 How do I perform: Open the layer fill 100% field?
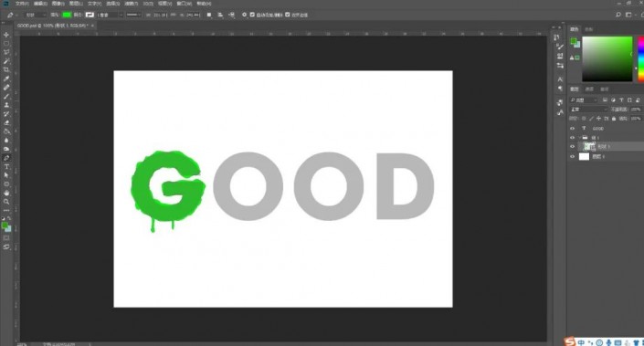[636, 119]
